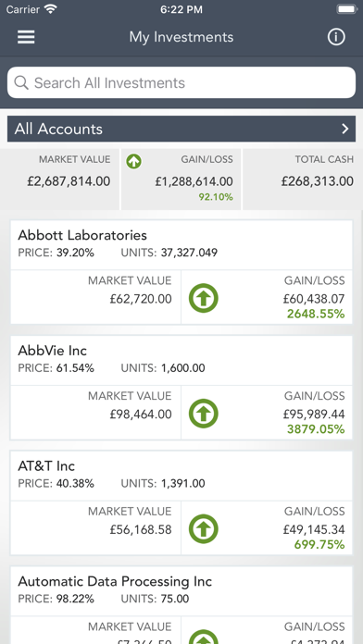Tap Automatic Data Processing up arrow icon
The width and height of the screenshot is (363, 644).
coord(204,638)
